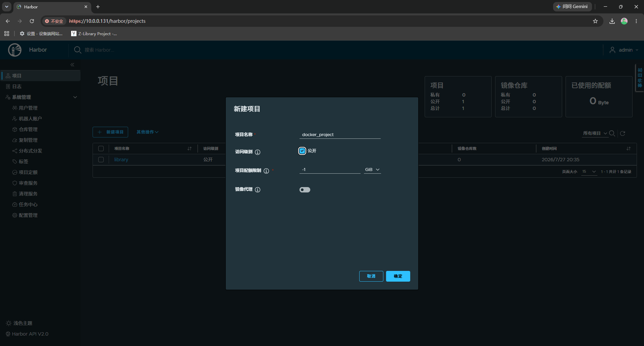Open the browser downloads icon

pos(612,21)
